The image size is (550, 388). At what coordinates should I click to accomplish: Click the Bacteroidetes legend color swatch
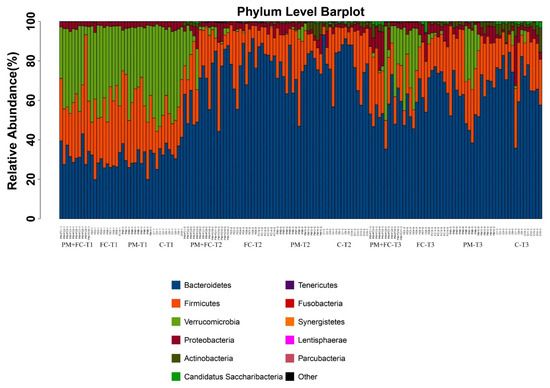click(x=176, y=285)
